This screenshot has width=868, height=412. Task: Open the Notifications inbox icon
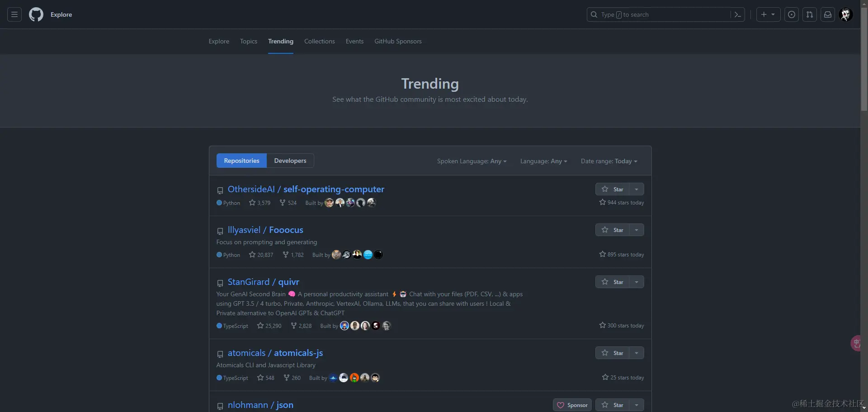827,14
